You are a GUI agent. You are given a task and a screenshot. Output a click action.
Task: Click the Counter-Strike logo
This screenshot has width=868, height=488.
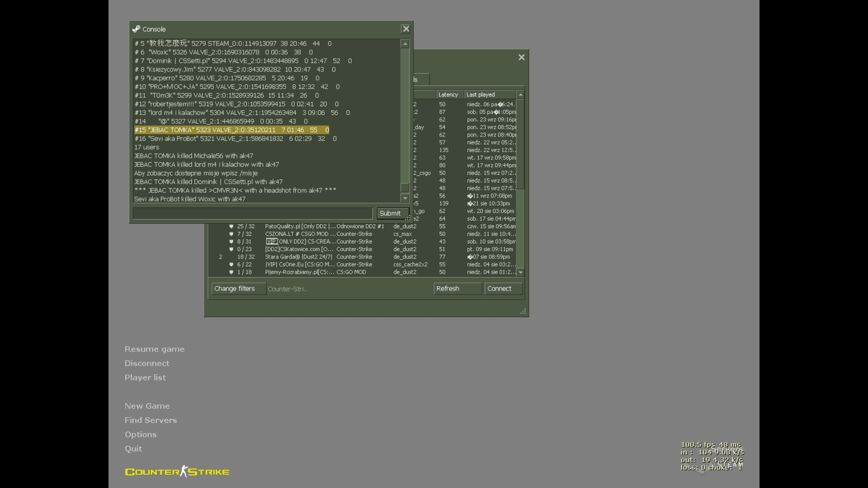click(177, 472)
